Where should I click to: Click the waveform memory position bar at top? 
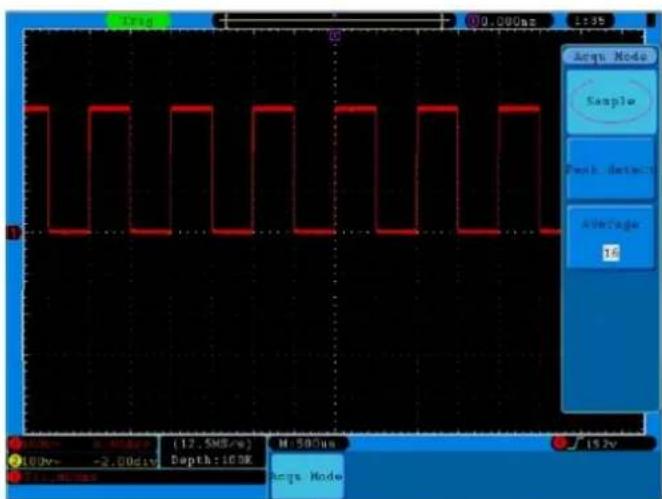[334, 21]
